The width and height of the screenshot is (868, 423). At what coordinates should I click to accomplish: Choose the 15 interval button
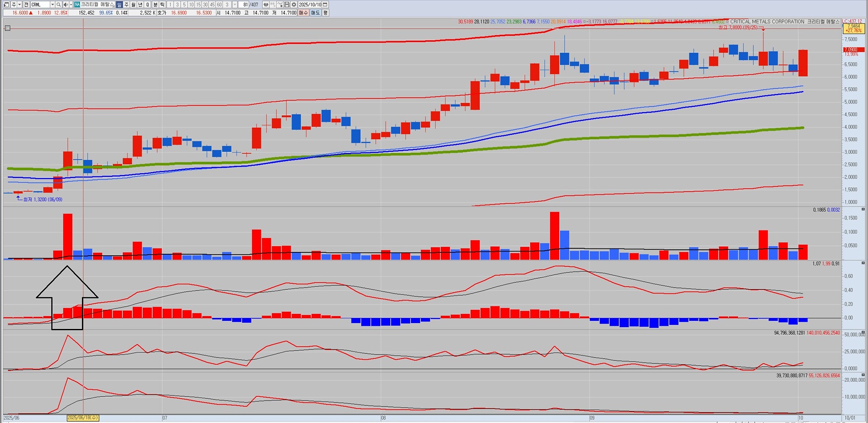pos(198,5)
